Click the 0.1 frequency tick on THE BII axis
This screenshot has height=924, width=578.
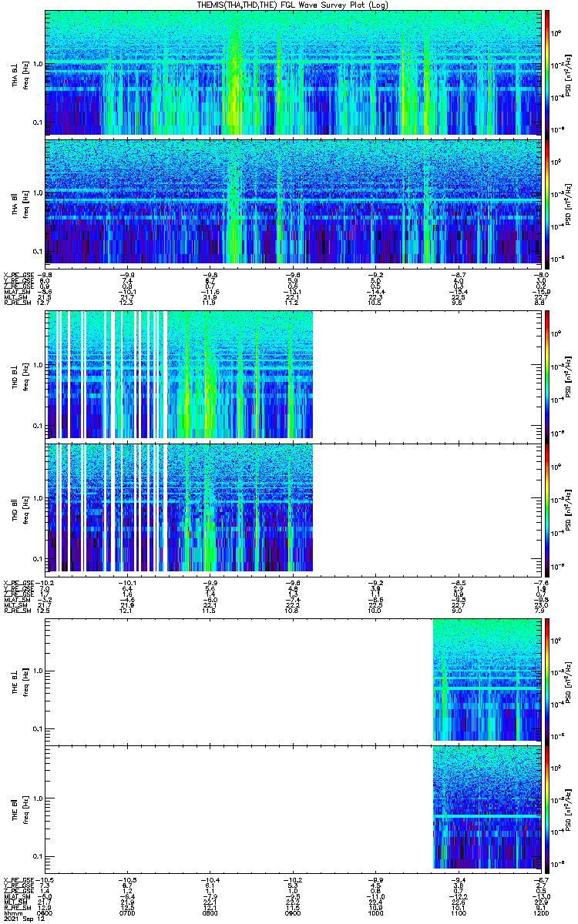point(38,856)
